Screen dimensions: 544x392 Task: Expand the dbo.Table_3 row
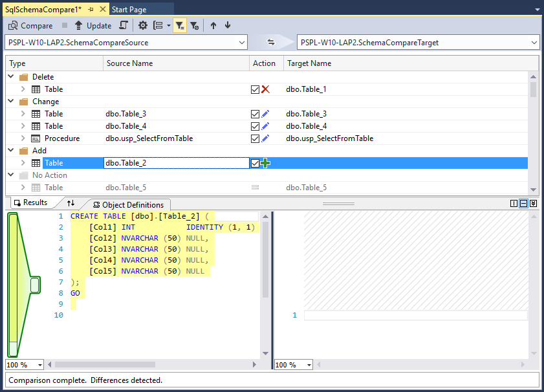[x=23, y=113]
